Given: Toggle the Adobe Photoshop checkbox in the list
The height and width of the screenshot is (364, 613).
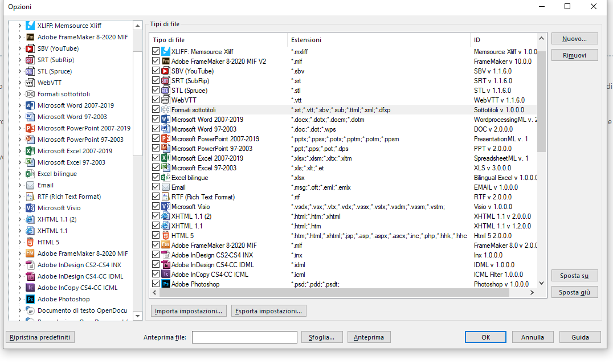Looking at the screenshot, I should [x=156, y=284].
